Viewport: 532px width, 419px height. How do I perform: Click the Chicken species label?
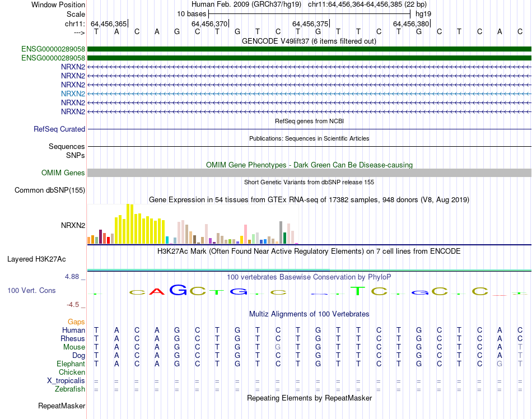point(72,372)
